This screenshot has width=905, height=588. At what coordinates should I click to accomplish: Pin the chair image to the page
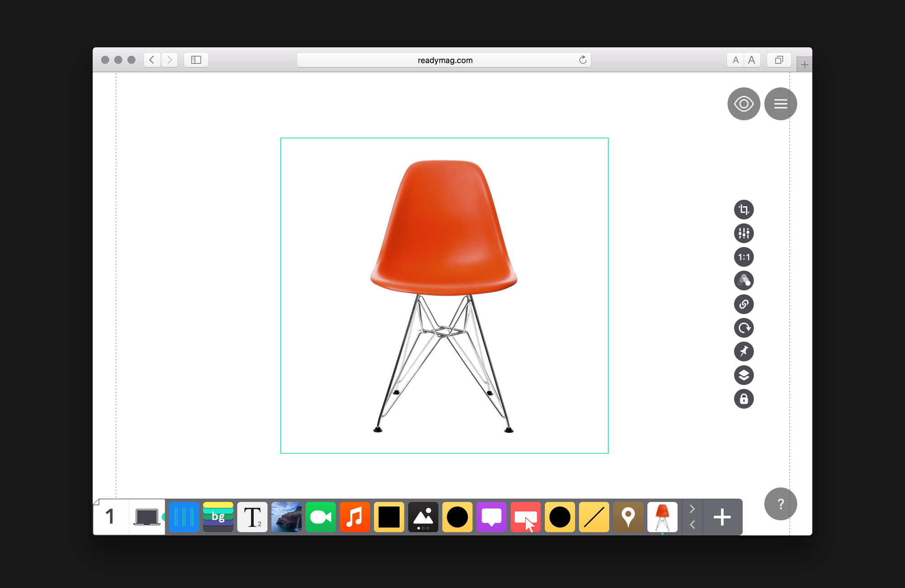coord(743,351)
